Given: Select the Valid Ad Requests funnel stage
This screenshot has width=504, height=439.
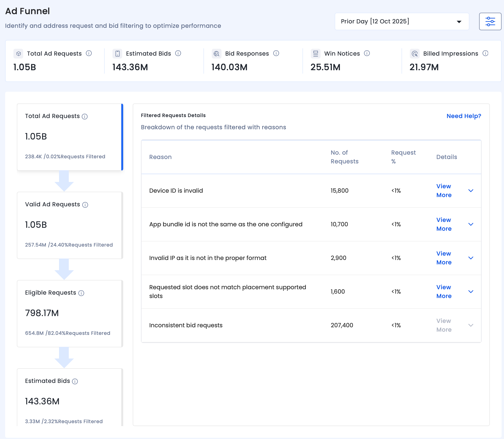Looking at the screenshot, I should pos(70,225).
